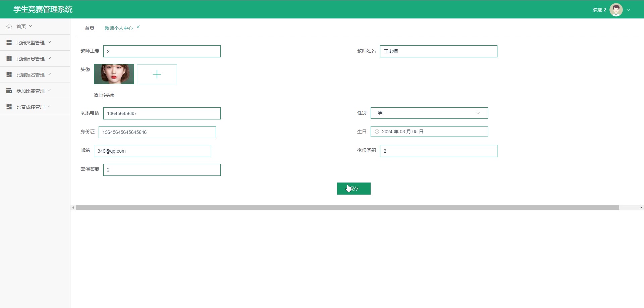The height and width of the screenshot is (308, 644).
Task: Expand the 参加比赛管理 chevron
Action: (x=49, y=90)
